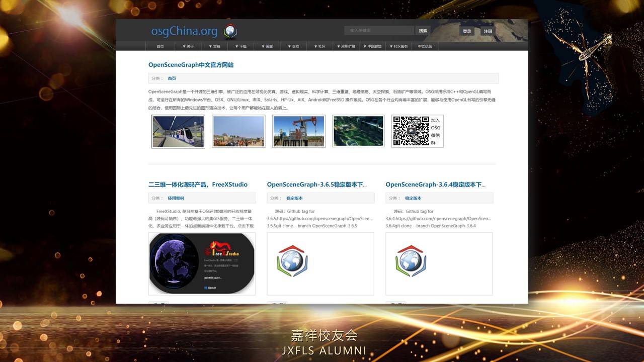Click the 3.6.4 Github tag description text
Screen dimensions: 644x362
[439, 219]
